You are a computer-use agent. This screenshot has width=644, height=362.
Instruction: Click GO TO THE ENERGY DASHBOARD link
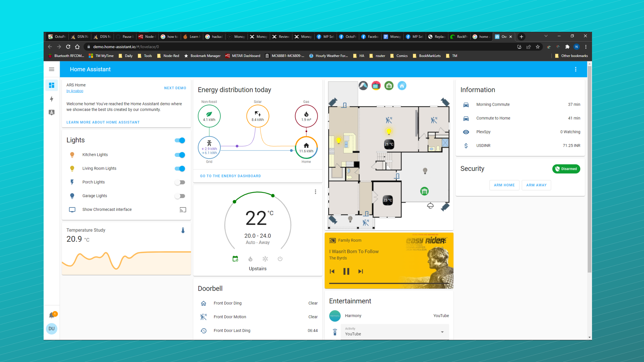pyautogui.click(x=230, y=176)
